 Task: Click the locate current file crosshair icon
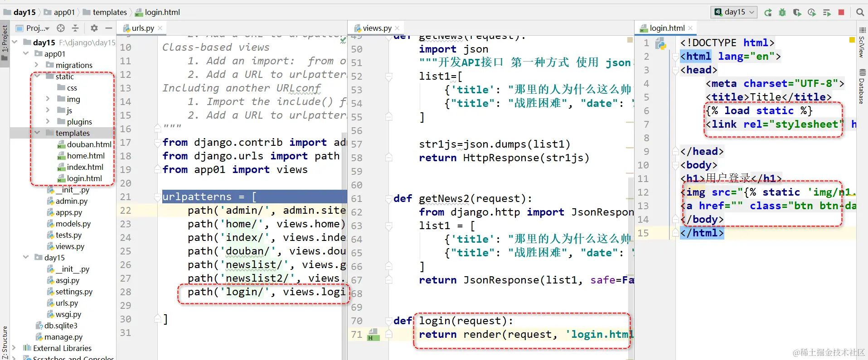click(61, 28)
